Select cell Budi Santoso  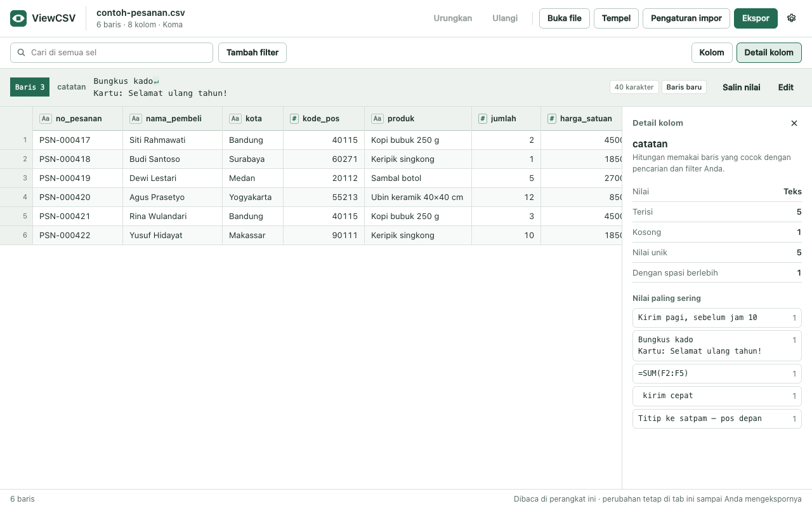(173, 159)
